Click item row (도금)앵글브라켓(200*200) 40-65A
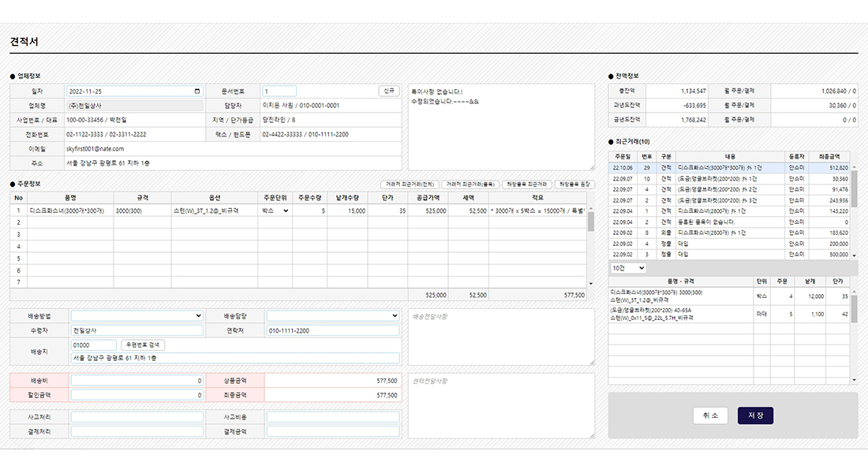Viewport: 868px width, 473px height. 729,315
